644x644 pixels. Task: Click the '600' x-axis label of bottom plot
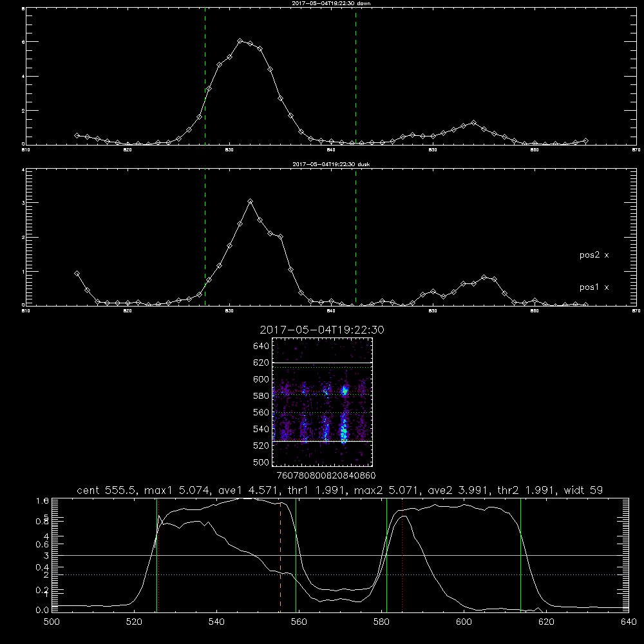(x=464, y=622)
